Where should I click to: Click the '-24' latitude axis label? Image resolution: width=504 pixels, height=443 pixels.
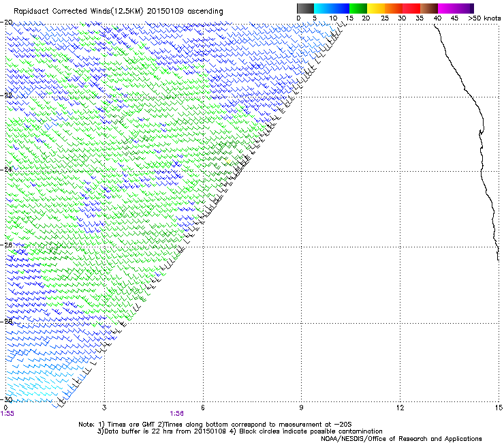[6, 169]
